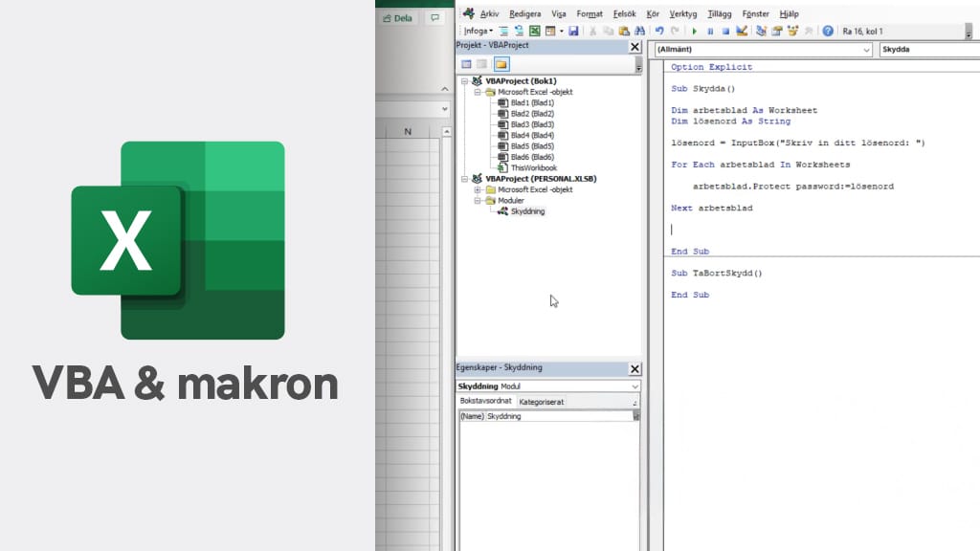Click the View Microsoft Excel icon
The height and width of the screenshot is (551, 980).
pyautogui.click(x=535, y=32)
